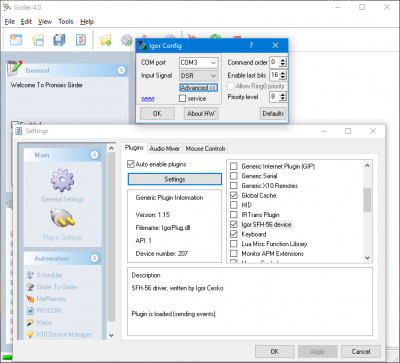The image size is (400, 363).
Task: Collapse the Main section in Settings
Action: (x=95, y=155)
